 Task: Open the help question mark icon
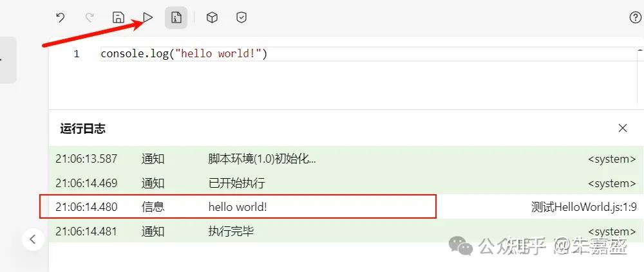point(636,17)
